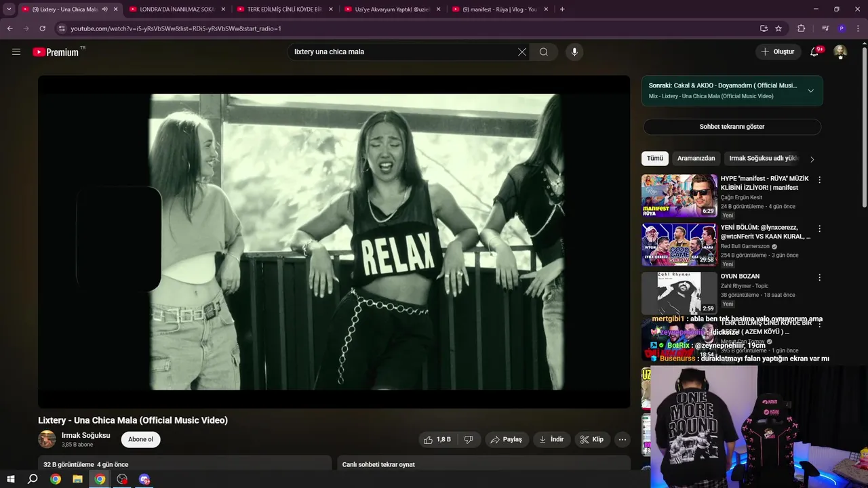Expand the Mix playlist panel chevron
Image resolution: width=868 pixels, height=488 pixels.
(x=810, y=91)
